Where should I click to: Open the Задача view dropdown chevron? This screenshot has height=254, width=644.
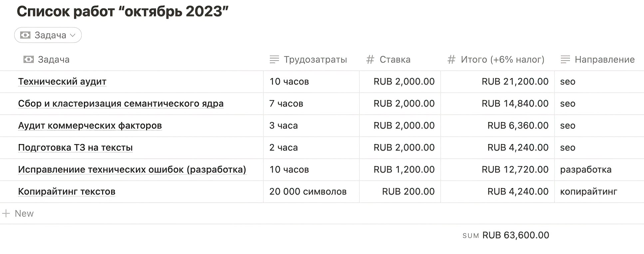pyautogui.click(x=73, y=35)
